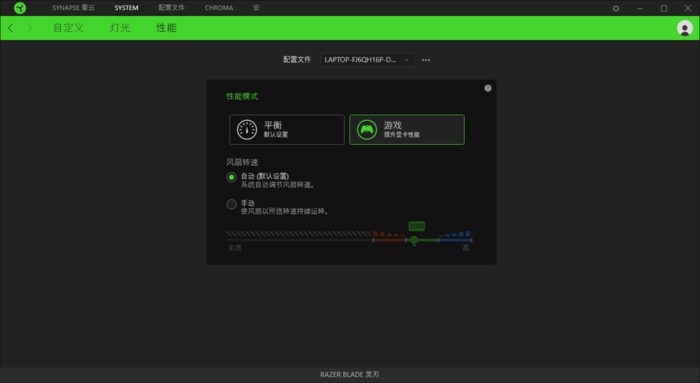Click the RAZER BLADE 灵刃 device label

click(x=350, y=375)
